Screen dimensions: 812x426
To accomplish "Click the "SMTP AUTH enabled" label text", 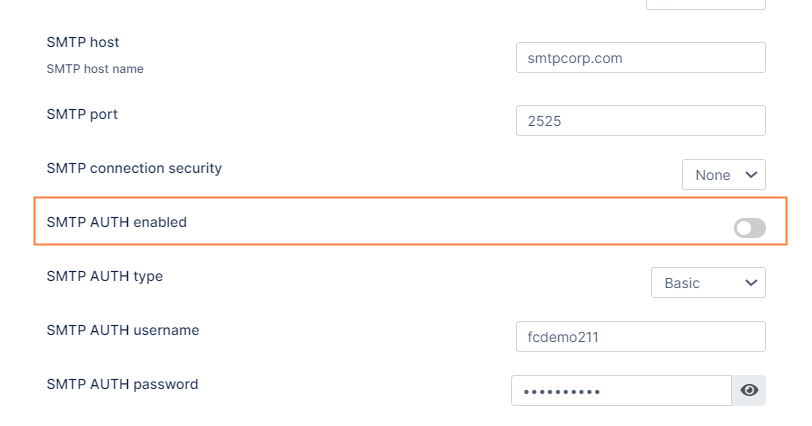I will tap(116, 222).
